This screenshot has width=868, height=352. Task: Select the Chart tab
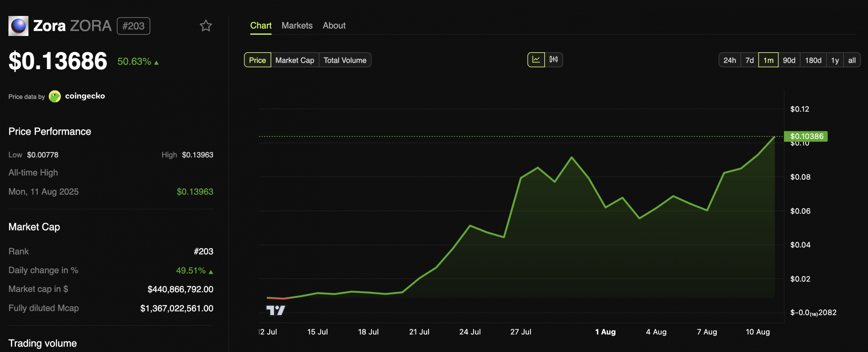pos(261,25)
